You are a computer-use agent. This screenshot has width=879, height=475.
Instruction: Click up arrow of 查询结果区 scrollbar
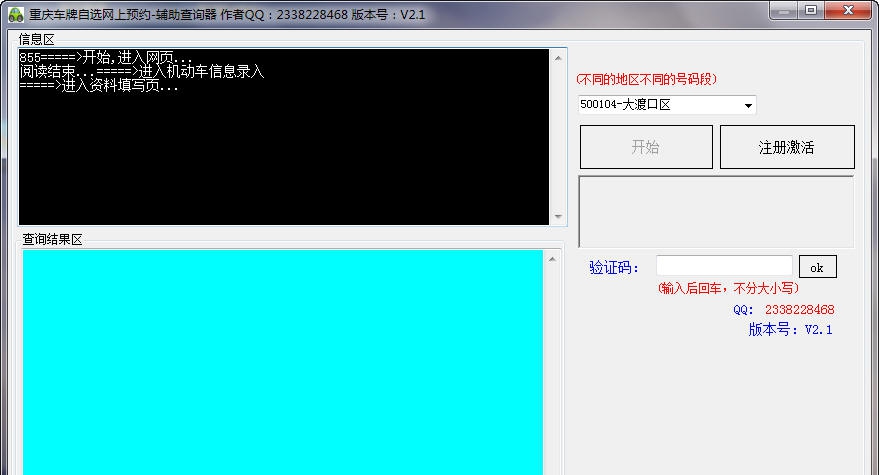click(x=552, y=259)
